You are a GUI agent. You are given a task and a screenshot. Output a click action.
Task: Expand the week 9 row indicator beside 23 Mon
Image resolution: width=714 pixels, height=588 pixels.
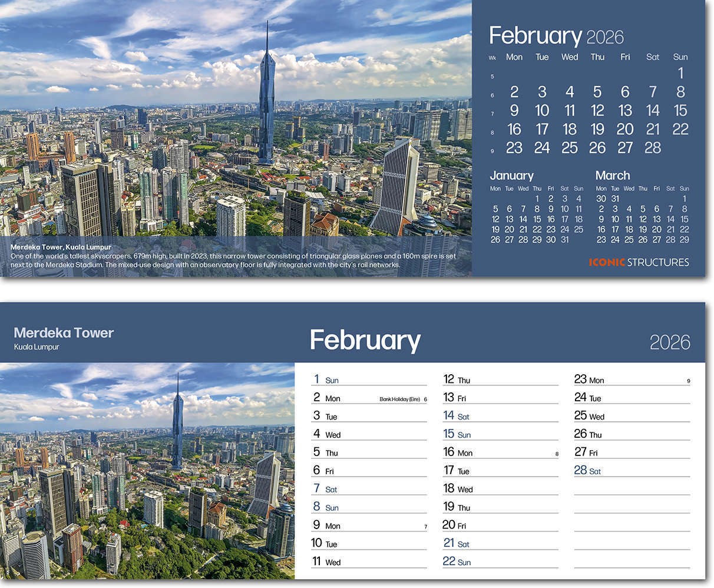[688, 381]
